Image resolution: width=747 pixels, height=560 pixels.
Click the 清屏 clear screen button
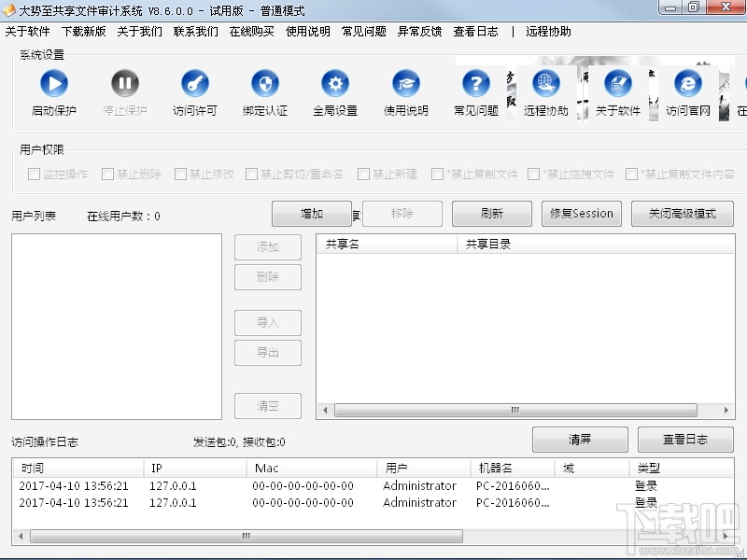580,439
